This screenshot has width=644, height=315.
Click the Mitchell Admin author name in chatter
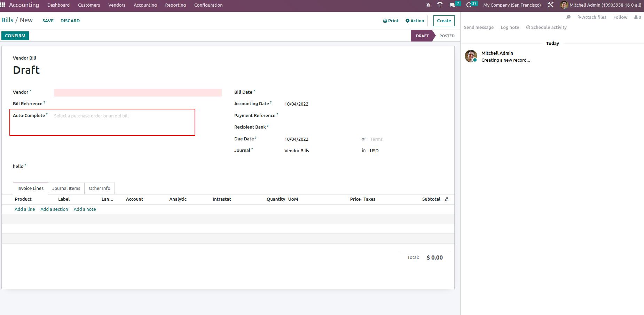(x=497, y=53)
